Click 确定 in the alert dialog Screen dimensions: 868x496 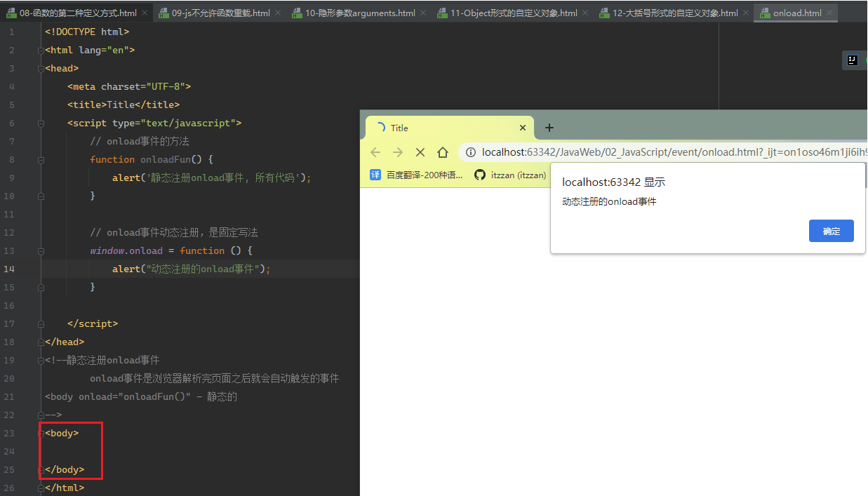click(831, 231)
